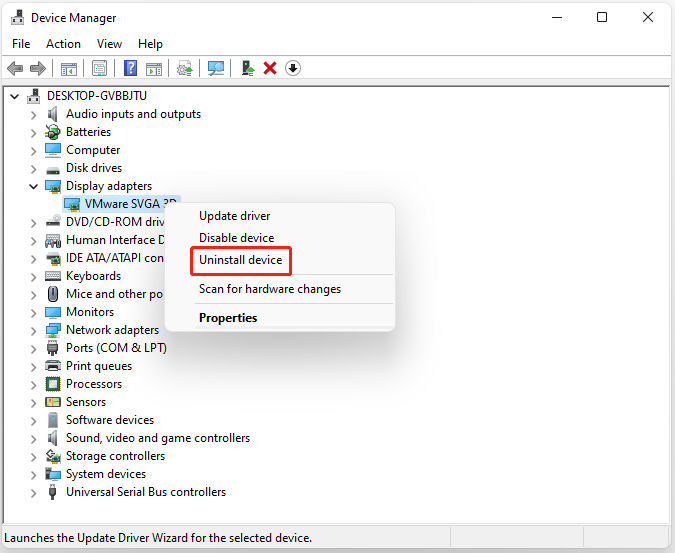Viewport: 675px width, 553px height.
Task: Choose Disable device in context menu
Action: click(x=236, y=238)
